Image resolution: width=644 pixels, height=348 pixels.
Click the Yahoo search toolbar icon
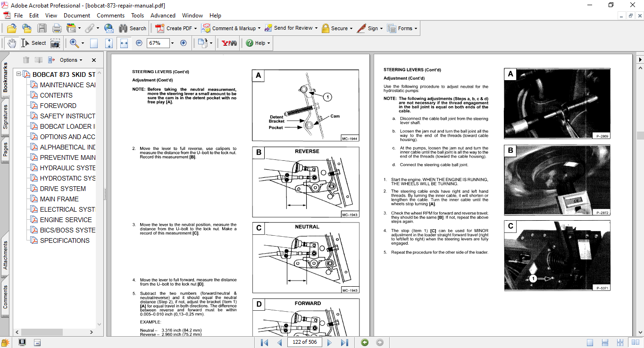point(229,43)
